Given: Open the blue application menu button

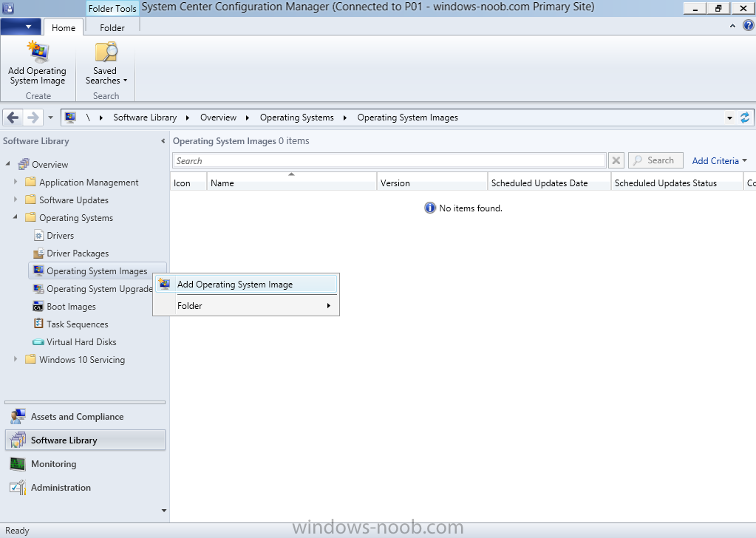Looking at the screenshot, I should tap(21, 27).
